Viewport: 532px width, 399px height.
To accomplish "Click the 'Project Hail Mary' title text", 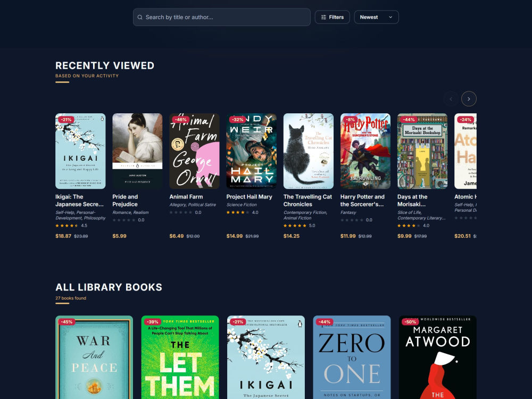I will tap(250, 197).
